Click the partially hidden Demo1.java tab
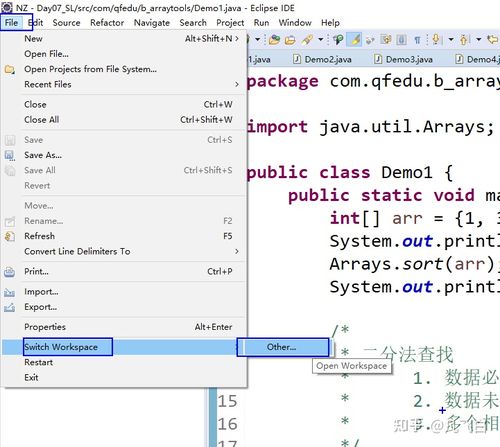Image resolution: width=500 pixels, height=447 pixels. coord(259,60)
